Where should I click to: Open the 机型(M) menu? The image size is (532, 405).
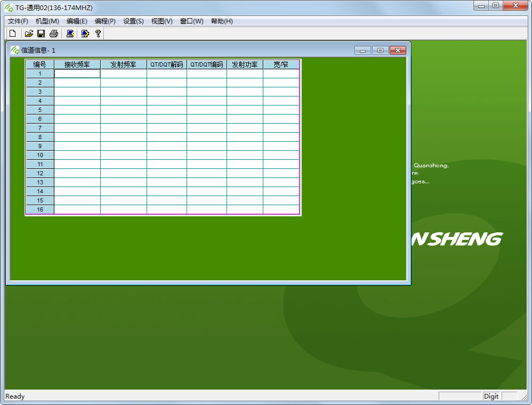[47, 21]
